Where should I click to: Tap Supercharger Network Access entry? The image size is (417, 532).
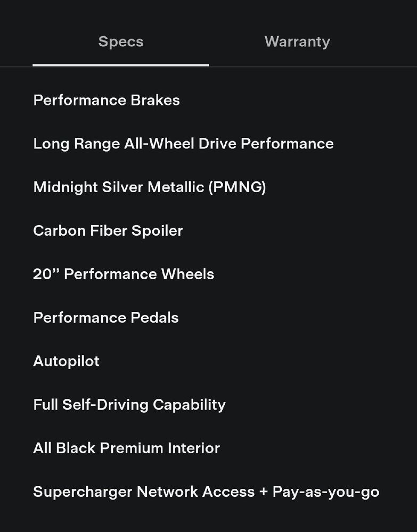tap(206, 492)
